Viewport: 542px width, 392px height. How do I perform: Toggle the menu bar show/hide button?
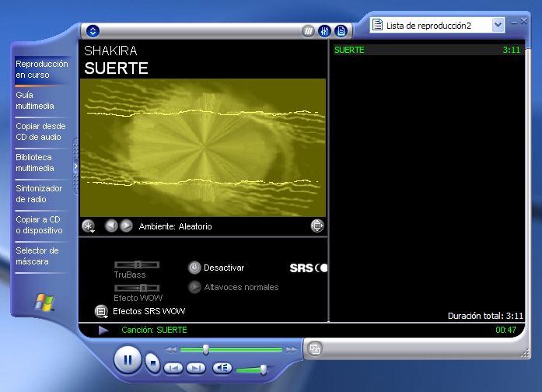(93, 31)
